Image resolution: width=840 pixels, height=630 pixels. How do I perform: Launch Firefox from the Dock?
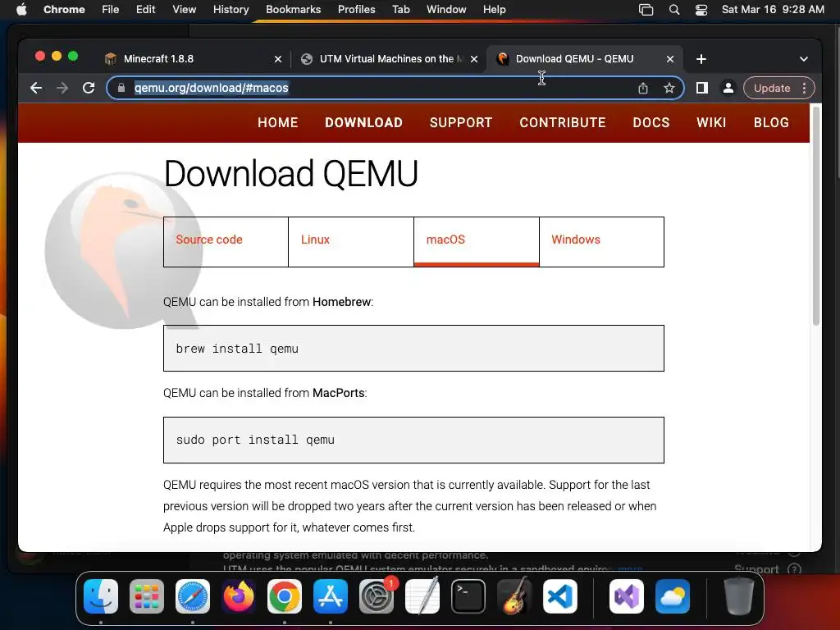[x=239, y=596]
